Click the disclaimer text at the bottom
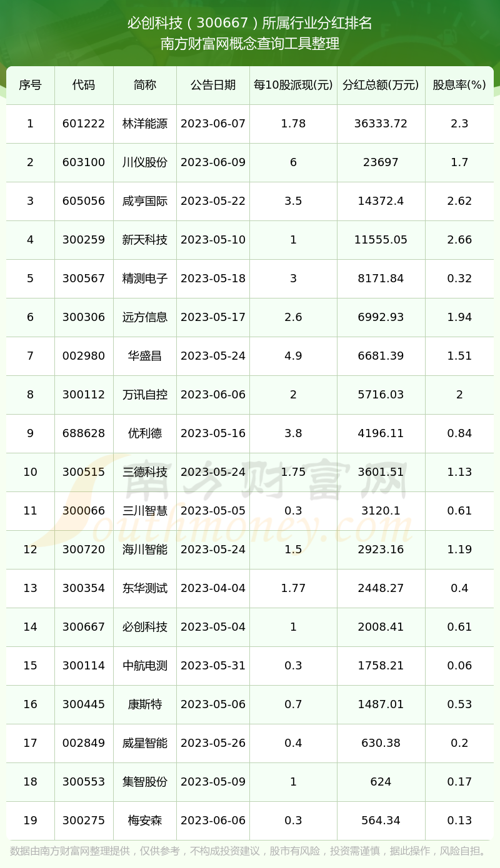This screenshot has width=500, height=868. (x=249, y=851)
